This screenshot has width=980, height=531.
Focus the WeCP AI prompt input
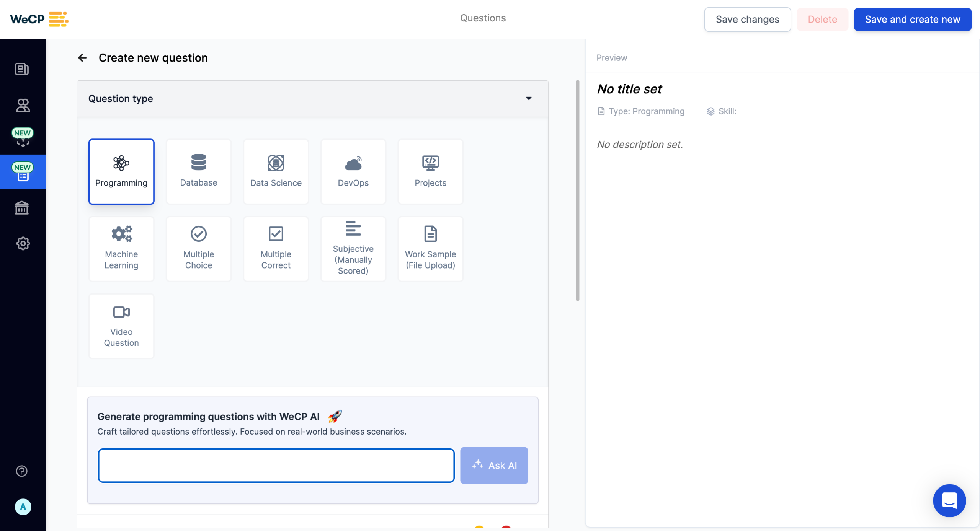click(x=276, y=465)
